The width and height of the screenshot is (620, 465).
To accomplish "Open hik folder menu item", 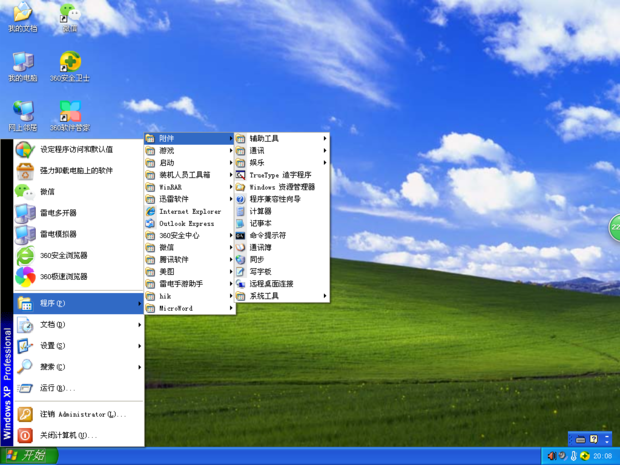I will (190, 296).
